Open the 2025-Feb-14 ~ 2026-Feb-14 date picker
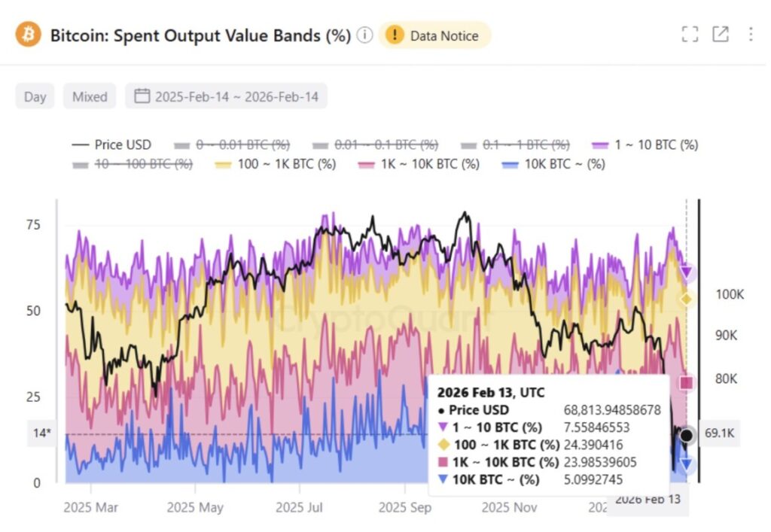The height and width of the screenshot is (532, 771). (236, 96)
